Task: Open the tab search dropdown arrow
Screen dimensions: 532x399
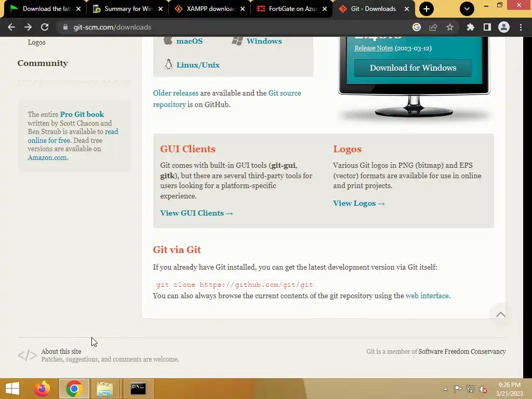Action: (467, 9)
